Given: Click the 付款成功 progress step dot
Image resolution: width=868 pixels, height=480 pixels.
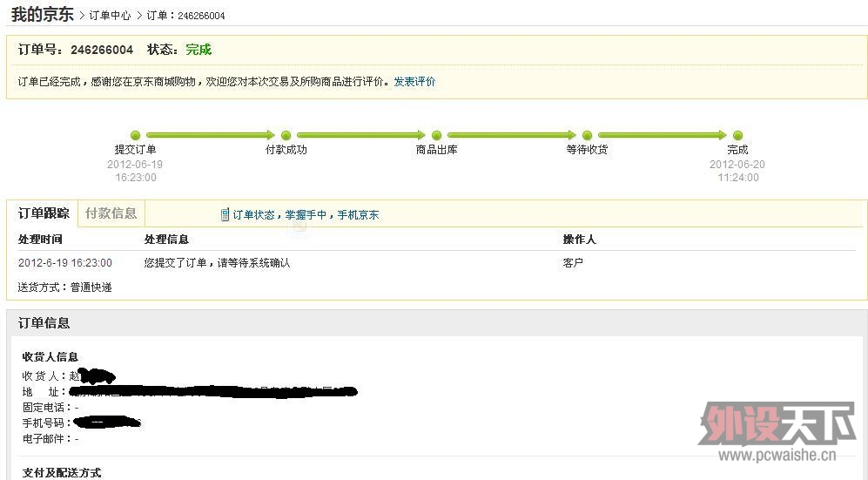Looking at the screenshot, I should pos(286,135).
